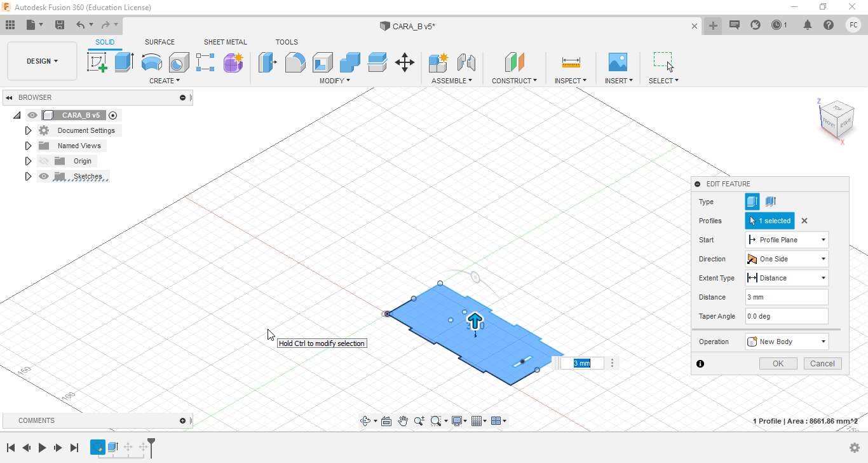Activate the Move/Copy tool

click(405, 62)
